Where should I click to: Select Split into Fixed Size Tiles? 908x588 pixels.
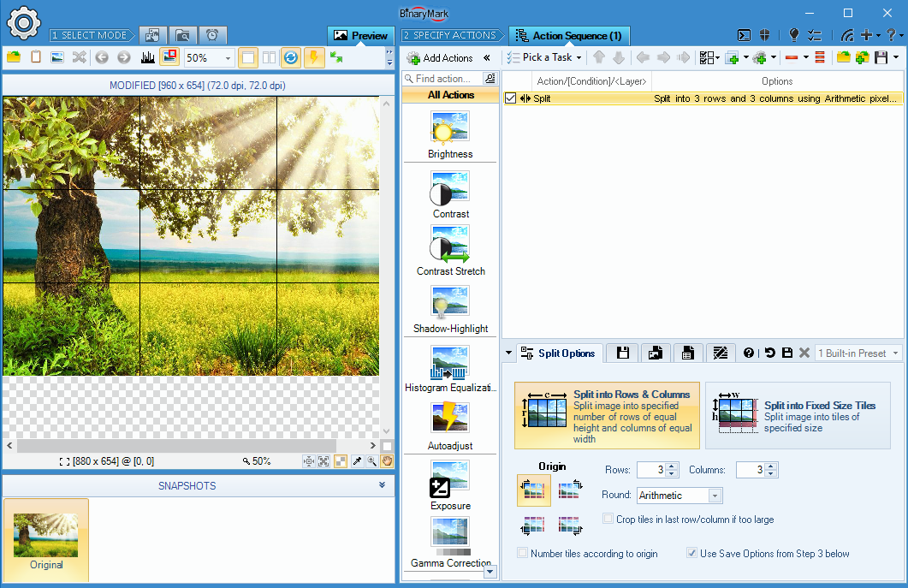pyautogui.click(x=798, y=415)
